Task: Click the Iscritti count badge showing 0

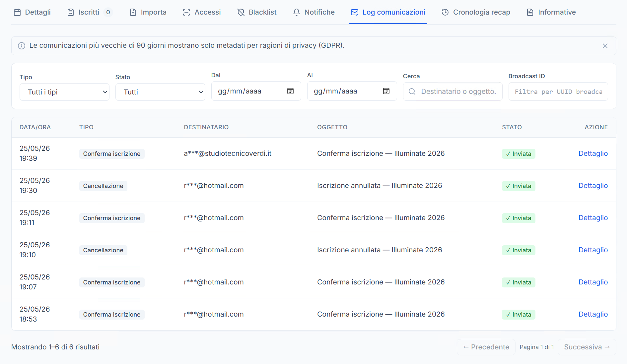Action: 108,12
